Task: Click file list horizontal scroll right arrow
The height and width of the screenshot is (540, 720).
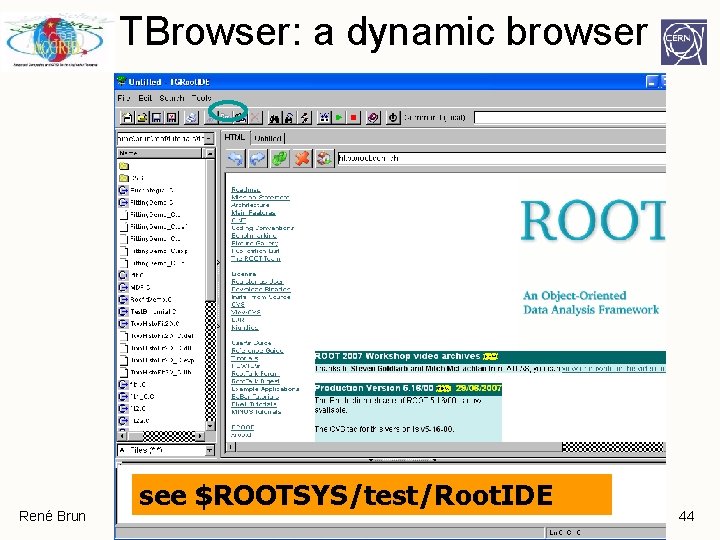Action: coord(200,435)
